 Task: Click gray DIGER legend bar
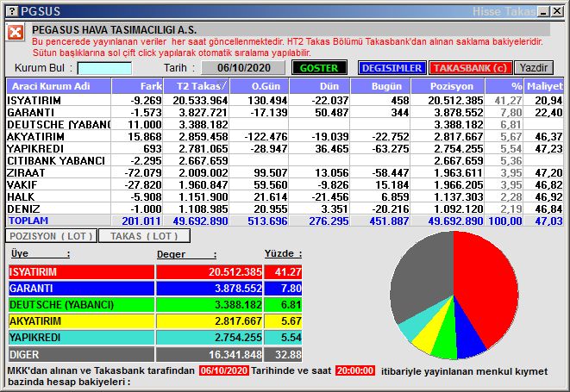81,354
